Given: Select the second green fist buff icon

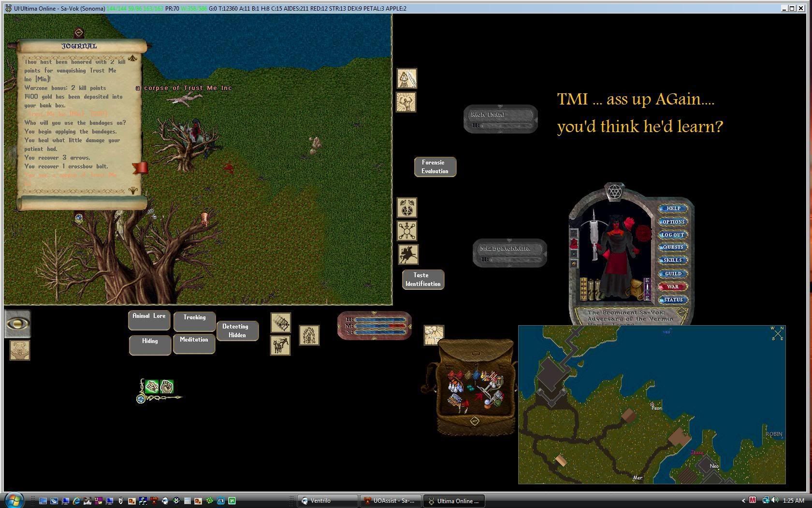Looking at the screenshot, I should 167,387.
